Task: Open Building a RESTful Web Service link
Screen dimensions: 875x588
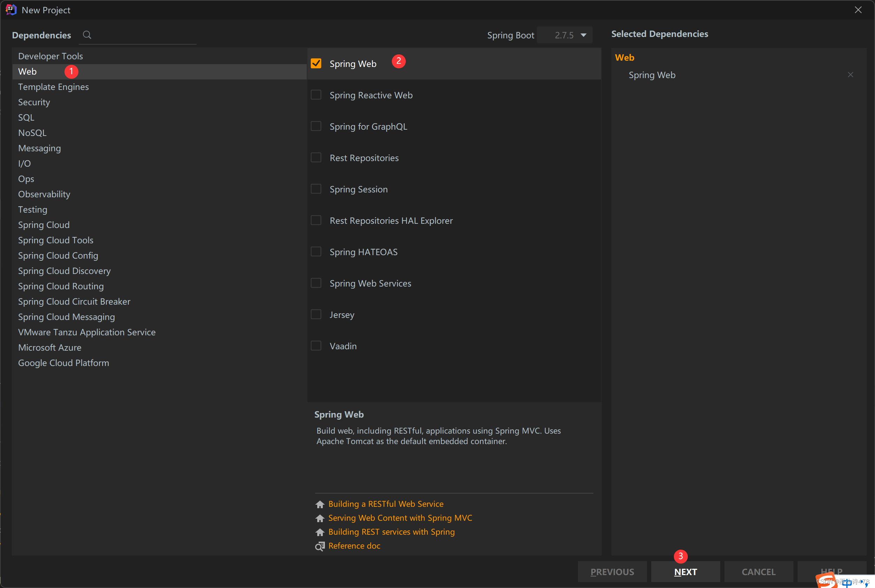Action: 386,504
